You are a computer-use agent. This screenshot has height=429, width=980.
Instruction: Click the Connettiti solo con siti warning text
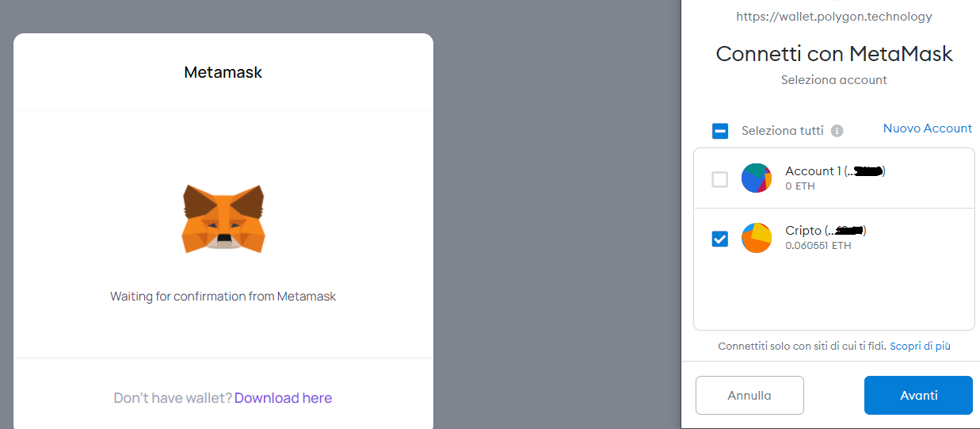click(802, 347)
